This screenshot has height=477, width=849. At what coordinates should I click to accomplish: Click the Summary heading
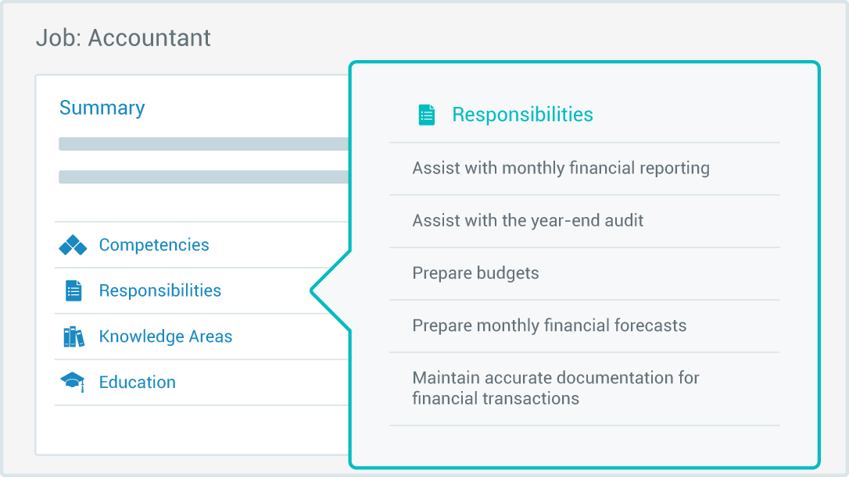pos(102,108)
